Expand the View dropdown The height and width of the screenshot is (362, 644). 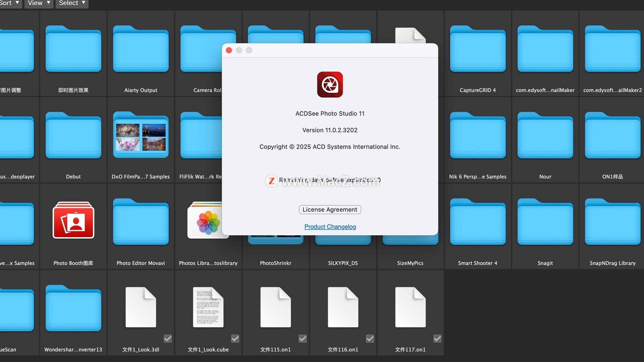tap(39, 3)
